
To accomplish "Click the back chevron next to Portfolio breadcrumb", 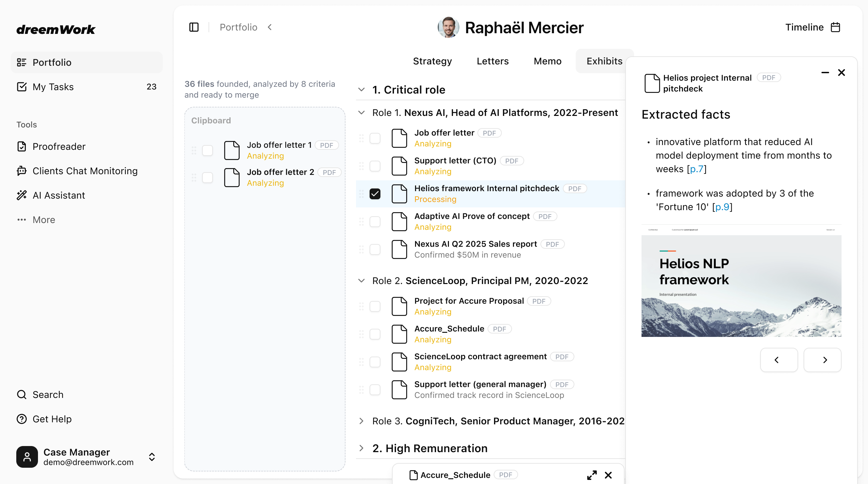I will point(270,27).
